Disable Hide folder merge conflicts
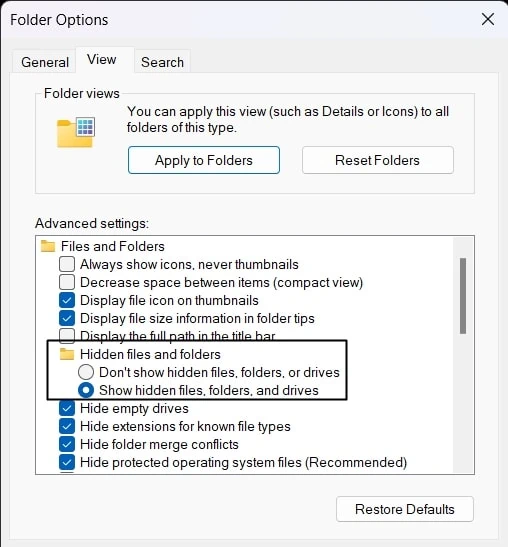508x547 pixels. click(x=67, y=444)
